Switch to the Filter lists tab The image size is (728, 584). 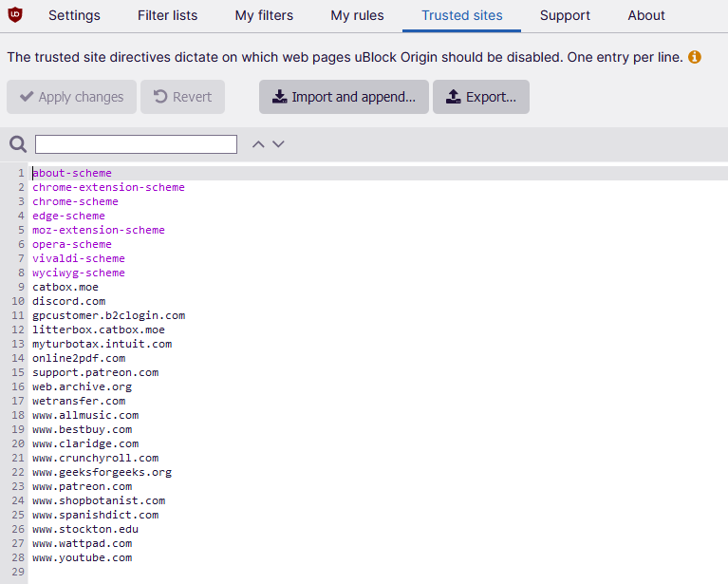(167, 15)
